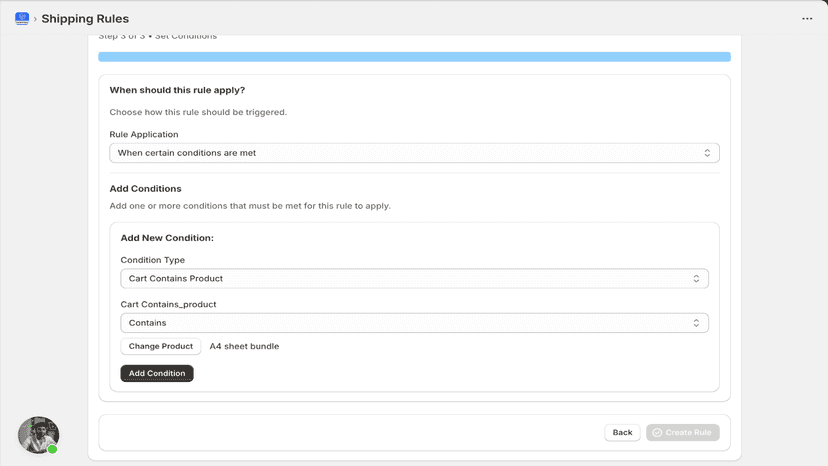Screen dimensions: 828x466
Task: Click the Rule Application label
Action: click(x=144, y=134)
